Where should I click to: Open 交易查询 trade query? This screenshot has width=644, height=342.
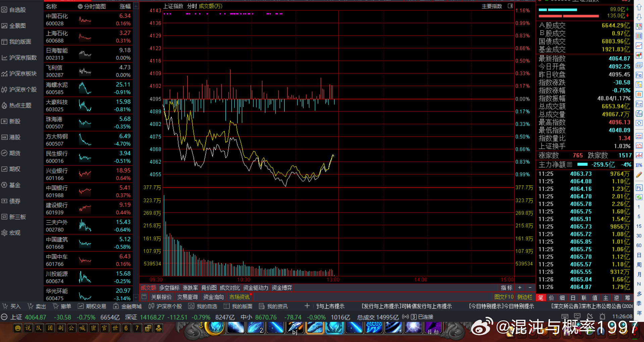[187, 297]
